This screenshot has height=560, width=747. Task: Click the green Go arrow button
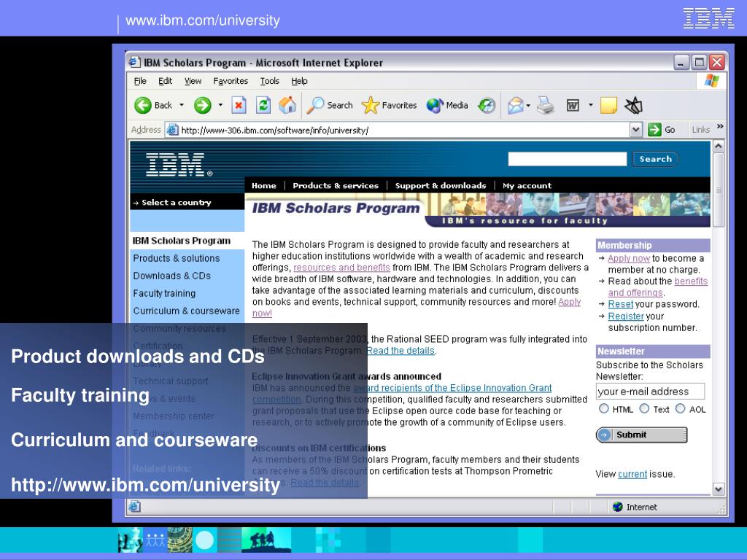[654, 130]
